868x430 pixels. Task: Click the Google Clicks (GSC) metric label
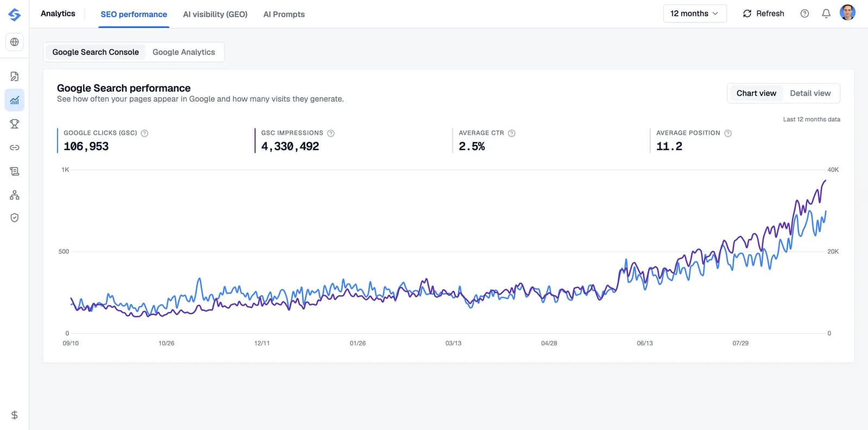(100, 133)
